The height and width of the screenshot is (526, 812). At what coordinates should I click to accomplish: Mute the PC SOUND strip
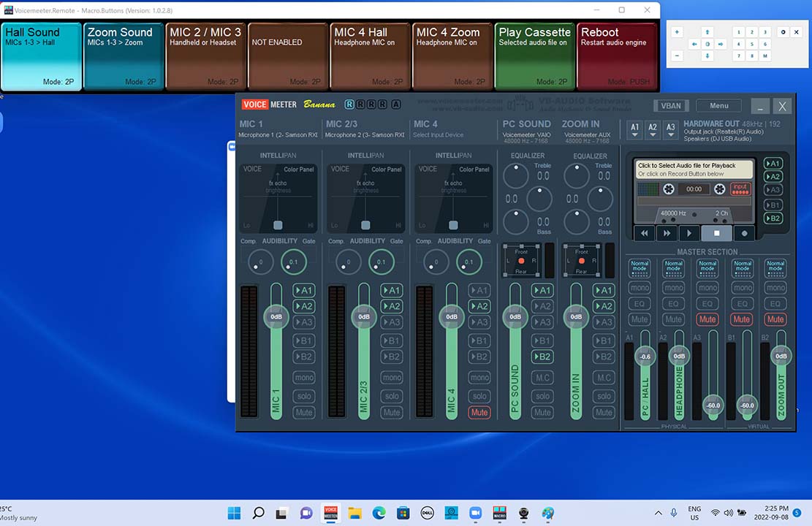coord(542,413)
